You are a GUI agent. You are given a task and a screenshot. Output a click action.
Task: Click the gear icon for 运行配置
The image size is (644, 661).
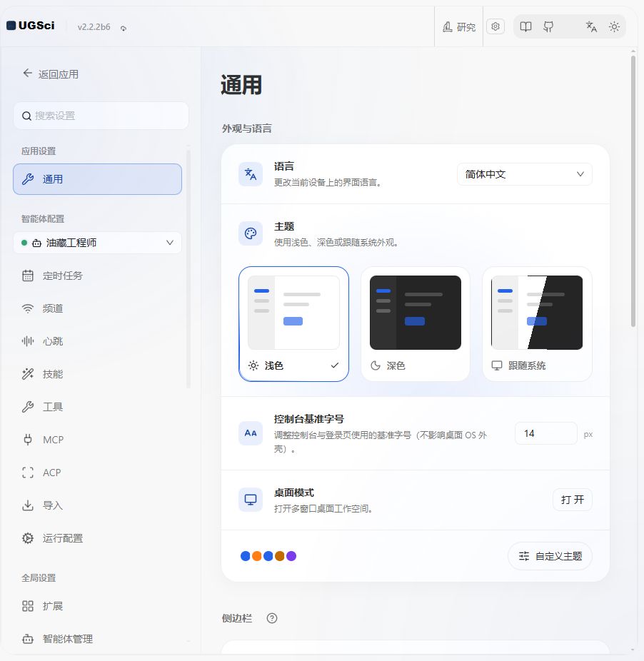[28, 538]
